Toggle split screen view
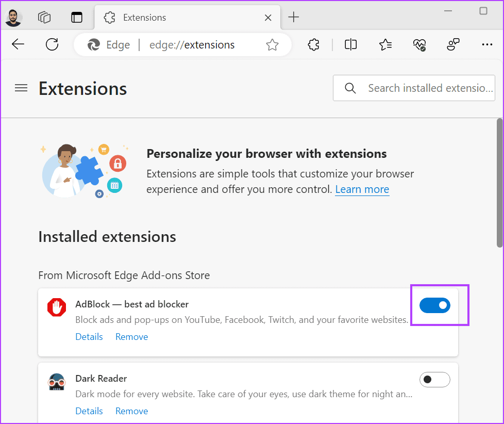Image resolution: width=504 pixels, height=424 pixels. [350, 45]
